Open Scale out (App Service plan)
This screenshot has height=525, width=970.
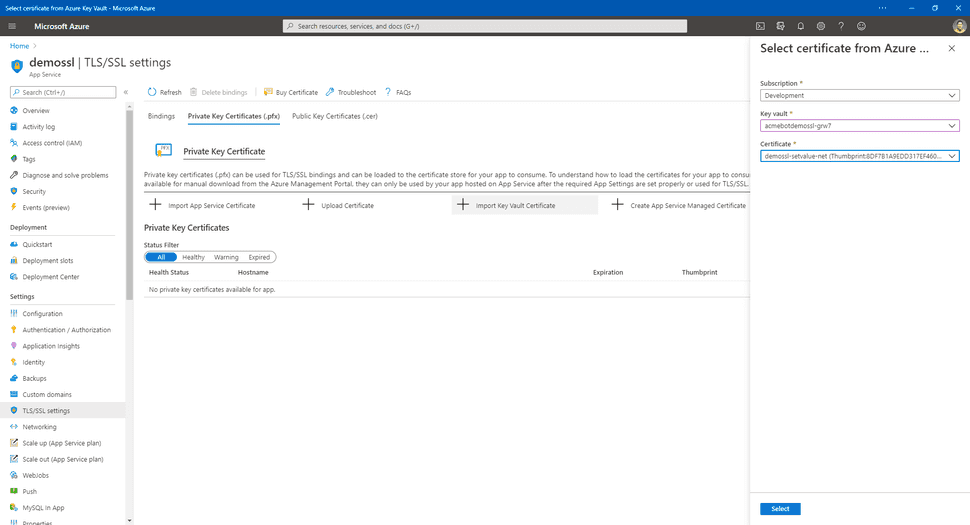[62, 459]
